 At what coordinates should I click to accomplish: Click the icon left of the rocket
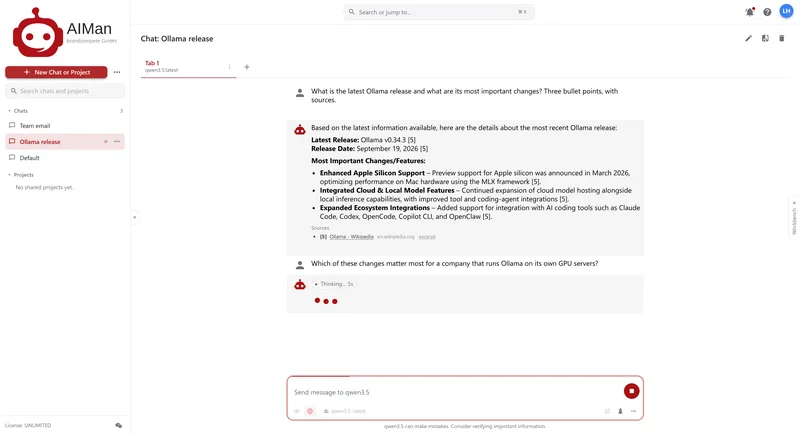[x=607, y=411]
